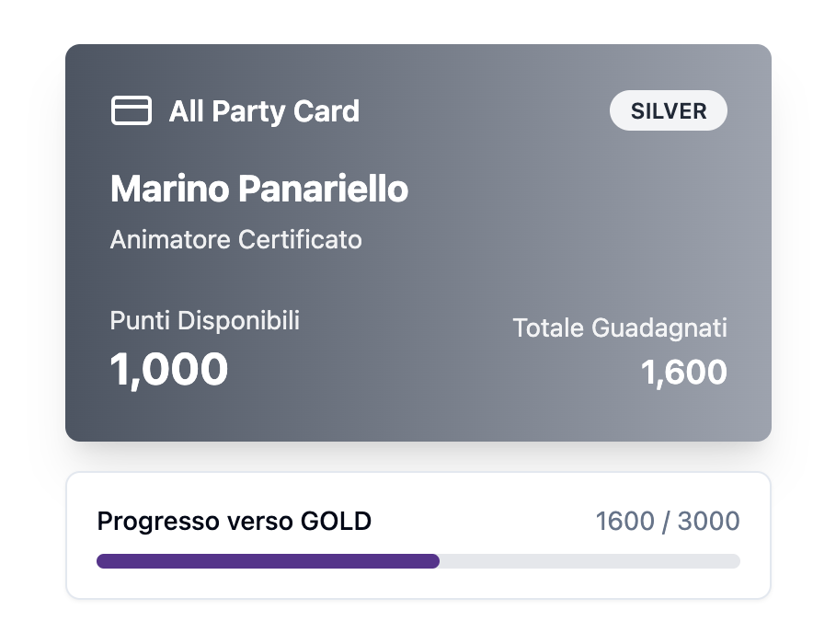Expand details under Marino Panariello
This screenshot has width=813, height=644.
click(258, 189)
